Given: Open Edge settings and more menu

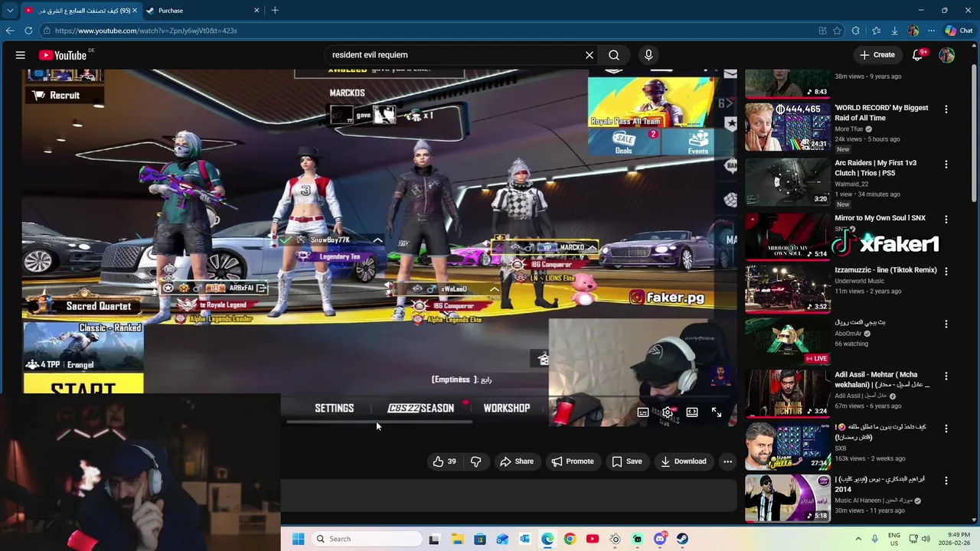Looking at the screenshot, I should [x=931, y=31].
